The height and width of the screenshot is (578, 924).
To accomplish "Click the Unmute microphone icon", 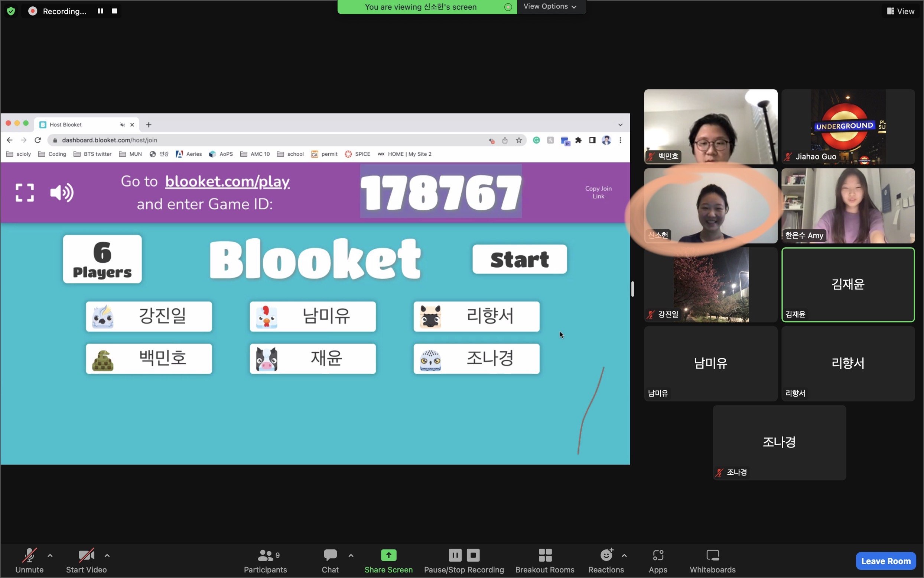I will (x=29, y=555).
